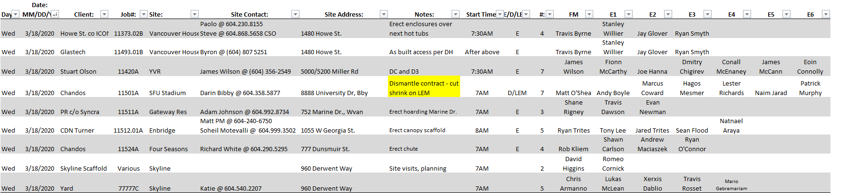This screenshot has width=868, height=193.
Task: Open the Notes column filter dropdown
Action: point(455,14)
